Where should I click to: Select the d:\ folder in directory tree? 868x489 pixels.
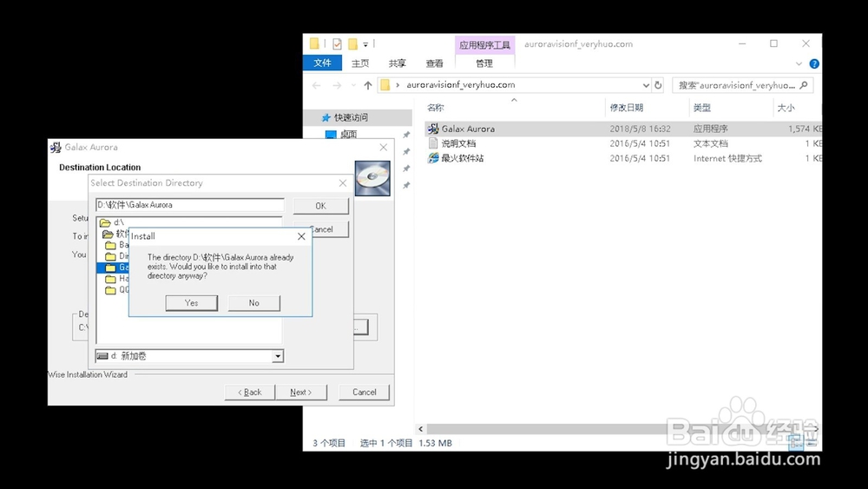tap(112, 222)
